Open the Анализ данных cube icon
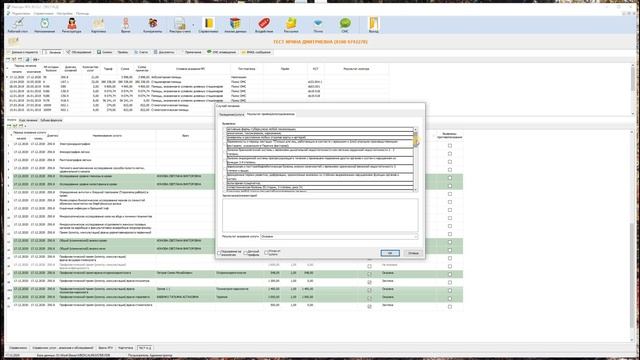Image resolution: width=640 pixels, height=360 pixels. point(235,25)
